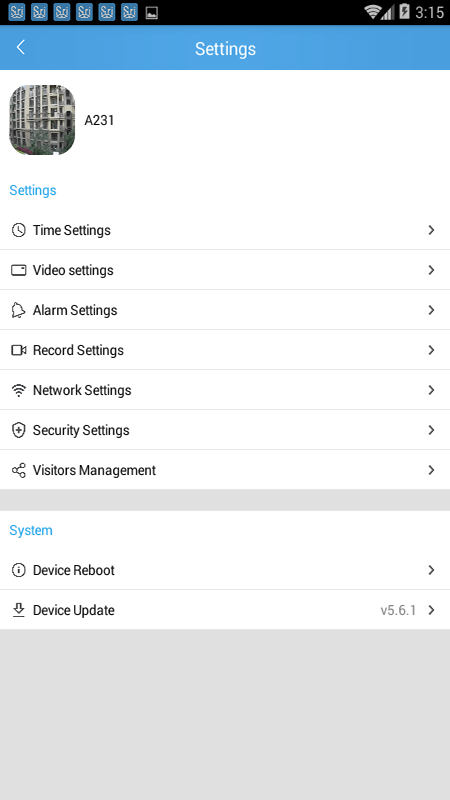Expand Network Settings via its chevron
Screen dimensions: 450x800
tap(432, 390)
